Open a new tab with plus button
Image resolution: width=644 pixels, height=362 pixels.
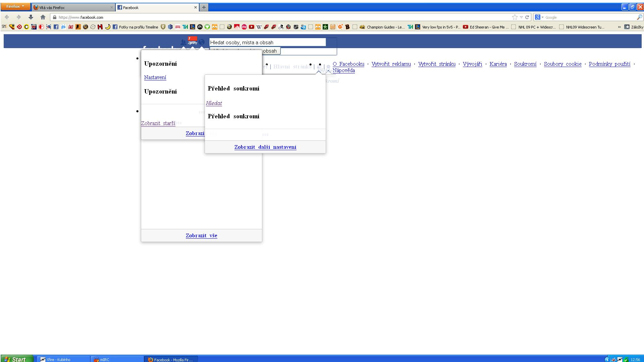coord(204,7)
